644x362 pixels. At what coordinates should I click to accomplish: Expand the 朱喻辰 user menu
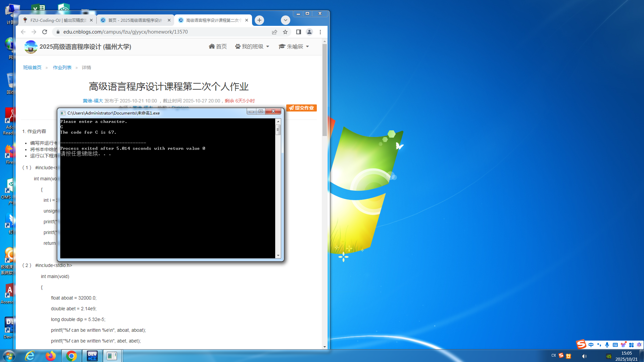click(294, 46)
